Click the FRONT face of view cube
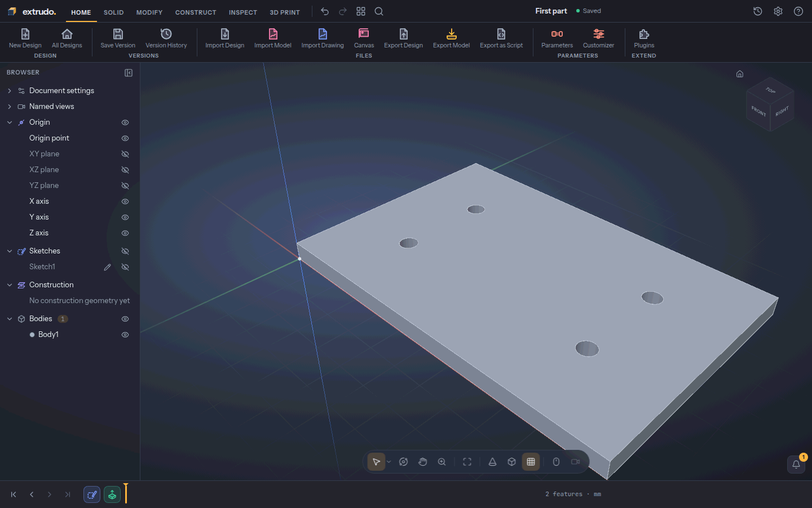The width and height of the screenshot is (812, 508). [758, 111]
